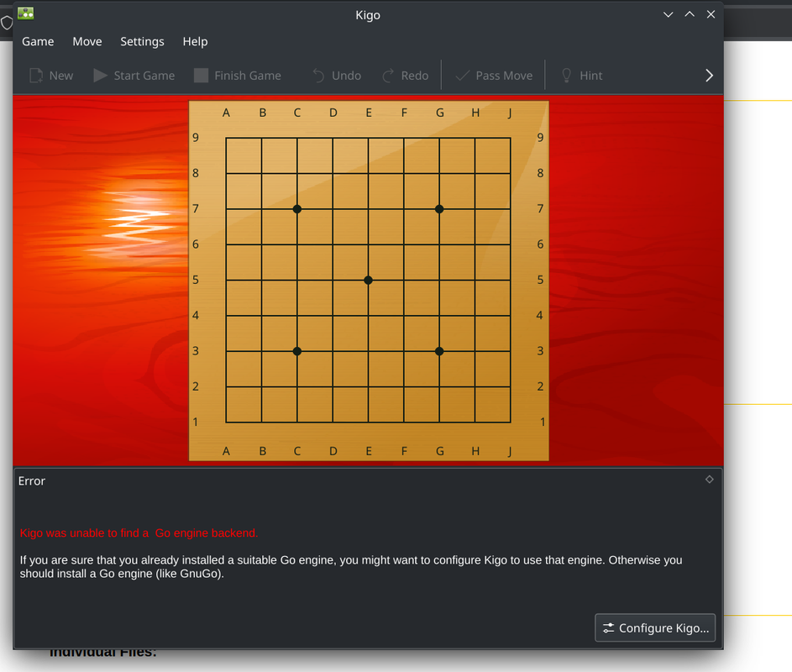Click the star point at G3
The image size is (792, 672).
[439, 351]
